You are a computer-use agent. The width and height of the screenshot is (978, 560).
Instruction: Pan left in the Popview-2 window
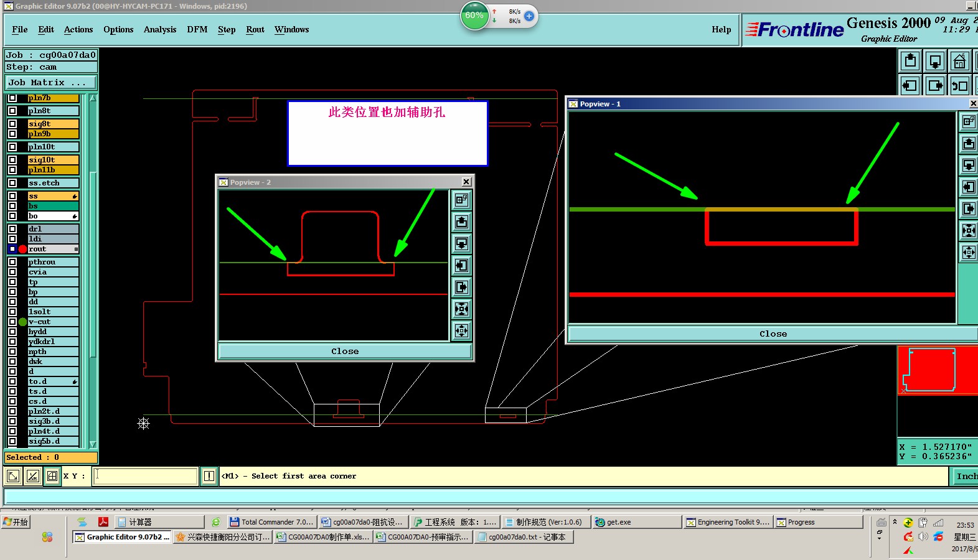[462, 266]
